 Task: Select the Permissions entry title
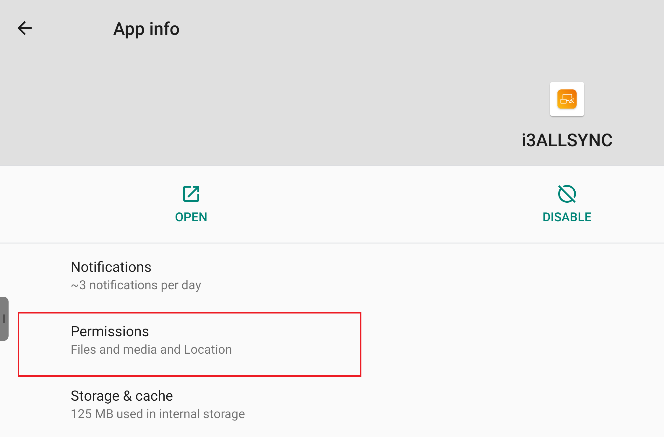pyautogui.click(x=110, y=332)
